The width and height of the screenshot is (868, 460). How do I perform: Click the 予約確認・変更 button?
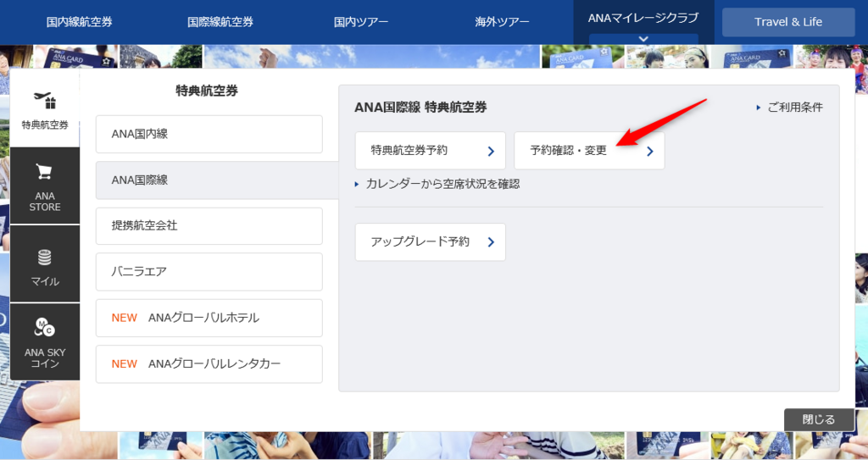(x=590, y=151)
